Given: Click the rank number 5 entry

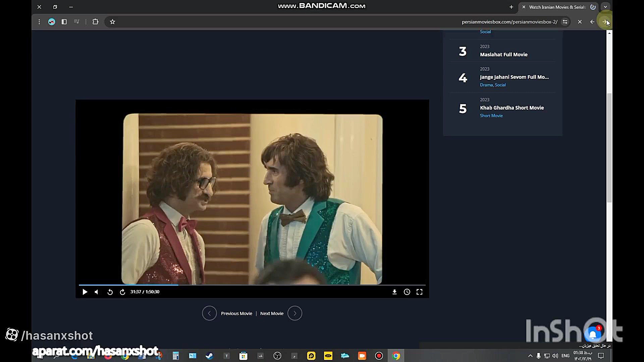Looking at the screenshot, I should click(x=463, y=109).
